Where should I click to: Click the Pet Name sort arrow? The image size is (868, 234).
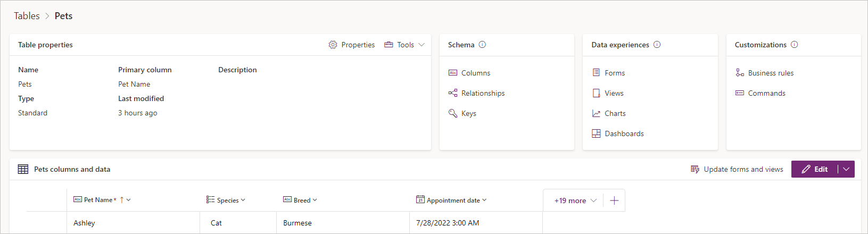(122, 200)
